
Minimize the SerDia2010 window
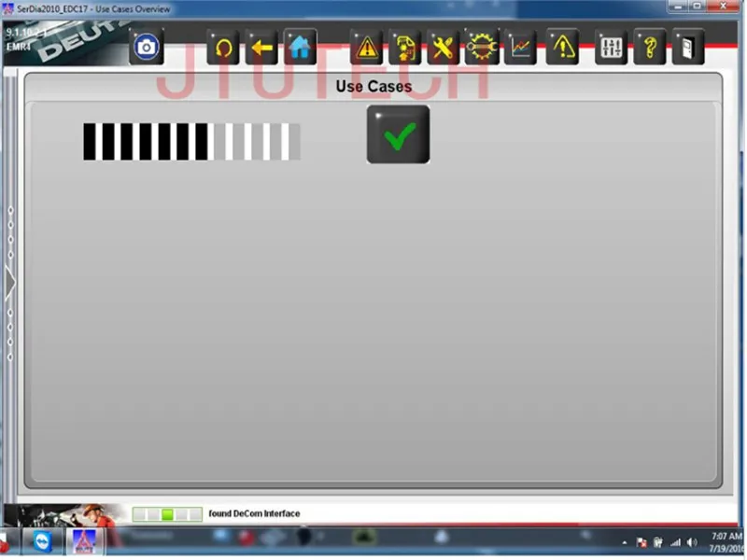click(x=678, y=7)
